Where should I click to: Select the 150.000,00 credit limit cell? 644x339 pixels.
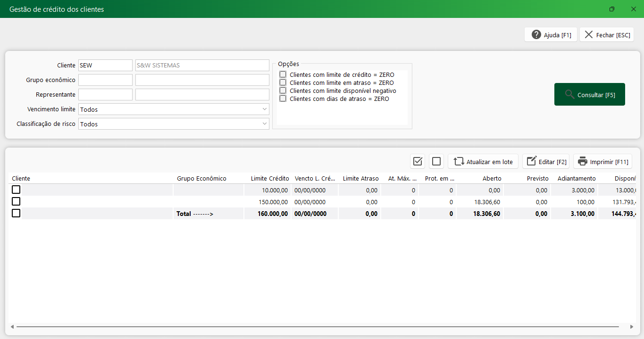(x=268, y=202)
